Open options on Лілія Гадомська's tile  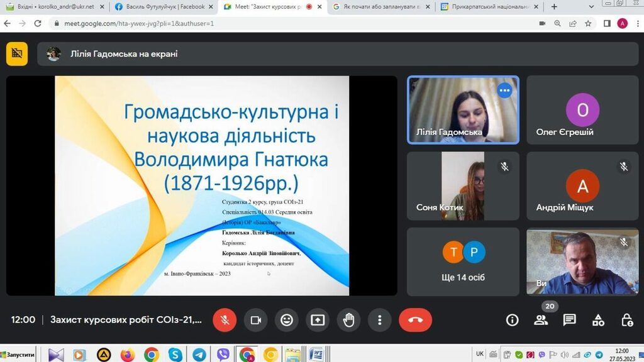tap(504, 90)
